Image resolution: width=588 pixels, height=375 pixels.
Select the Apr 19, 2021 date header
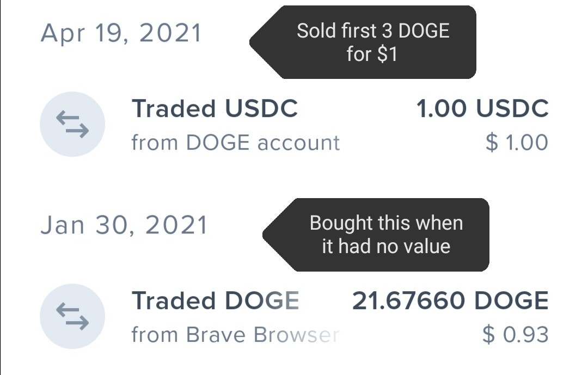(121, 33)
